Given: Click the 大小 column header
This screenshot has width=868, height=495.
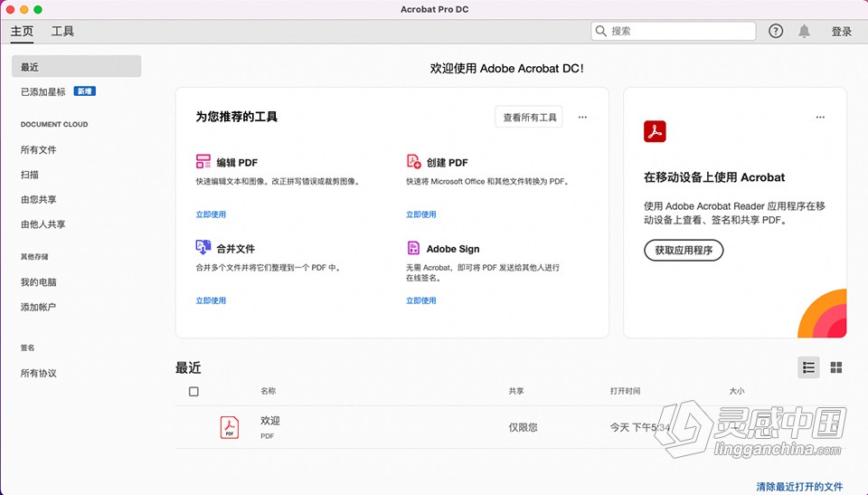Looking at the screenshot, I should click(x=737, y=391).
